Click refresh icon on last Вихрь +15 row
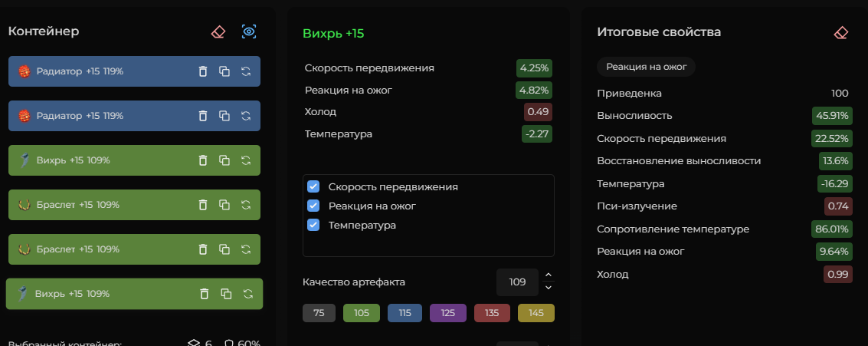Image resolution: width=868 pixels, height=346 pixels. click(x=248, y=294)
